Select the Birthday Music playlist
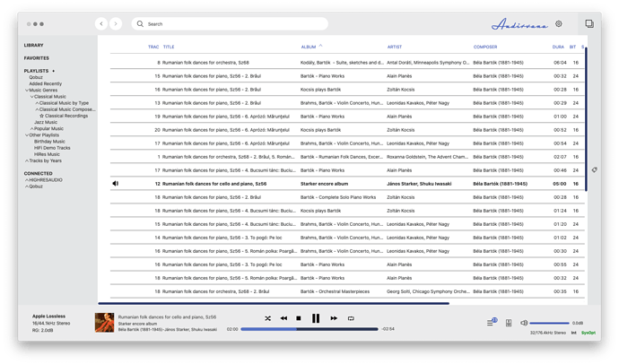The image size is (619, 364). 49,142
